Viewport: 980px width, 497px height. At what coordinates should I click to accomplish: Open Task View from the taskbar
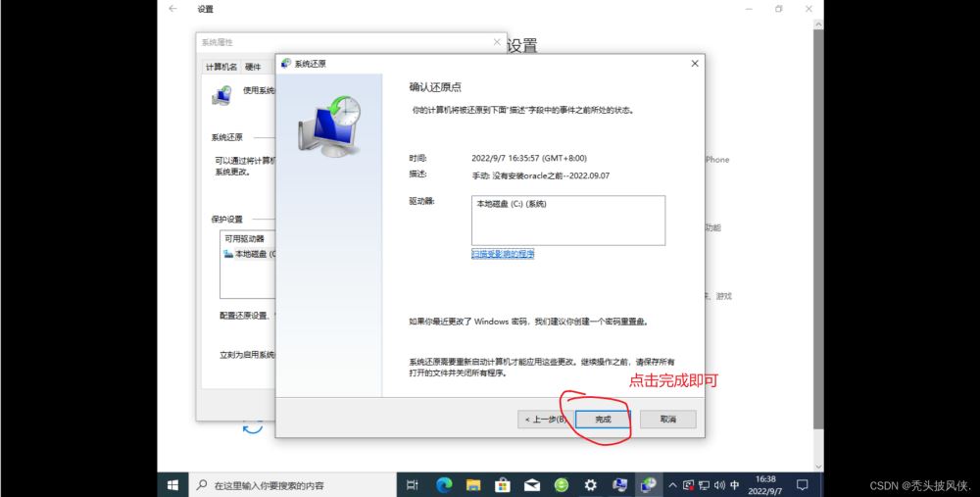413,484
